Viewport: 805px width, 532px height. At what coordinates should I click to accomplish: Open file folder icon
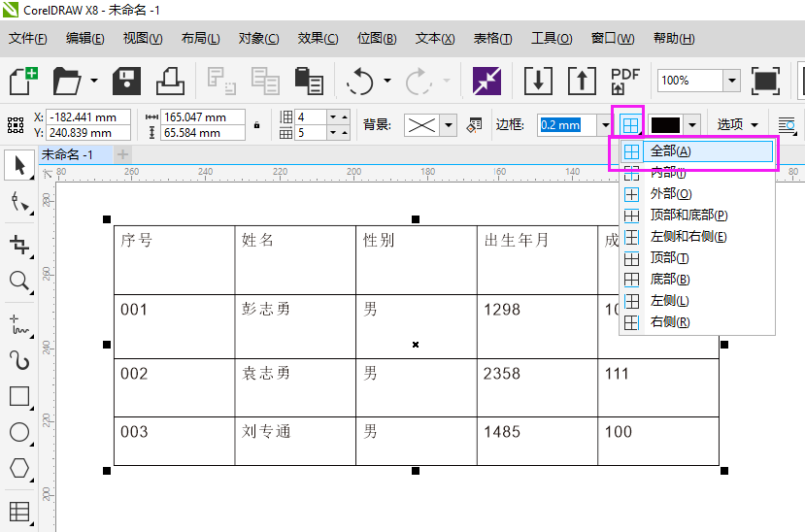click(67, 81)
